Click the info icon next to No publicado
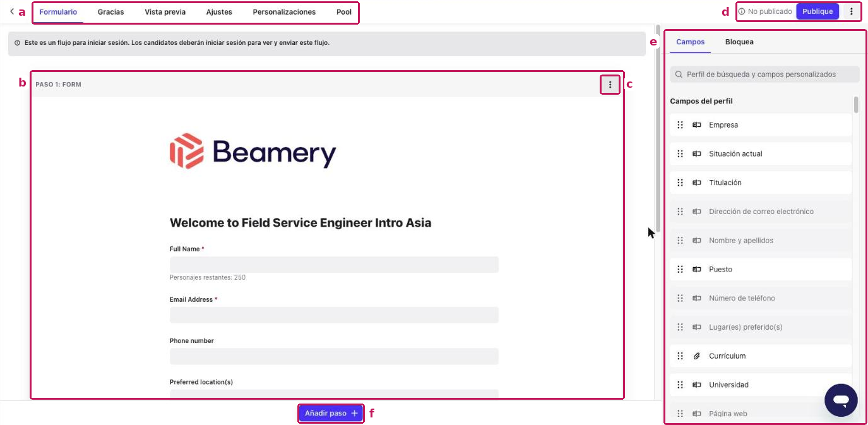 click(x=742, y=11)
